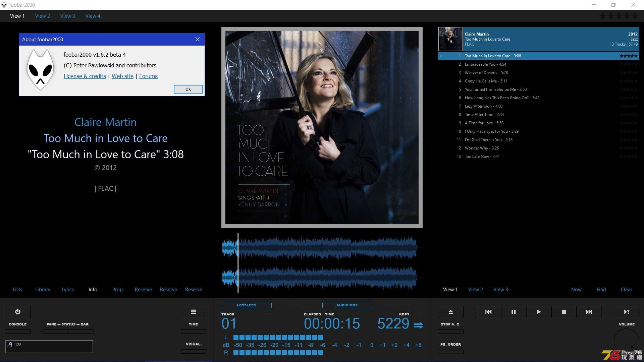Open the Forums link
This screenshot has width=644, height=362.
[x=148, y=76]
